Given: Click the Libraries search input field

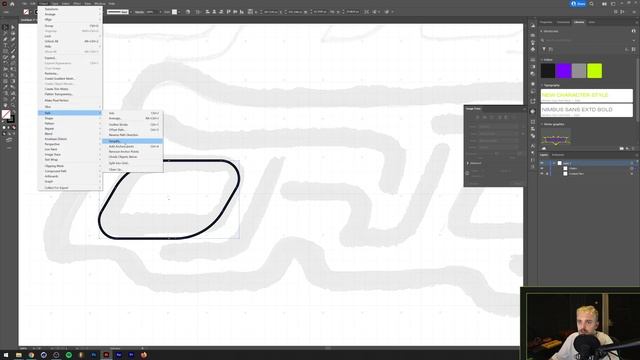Looking at the screenshot, I should click(x=586, y=40).
